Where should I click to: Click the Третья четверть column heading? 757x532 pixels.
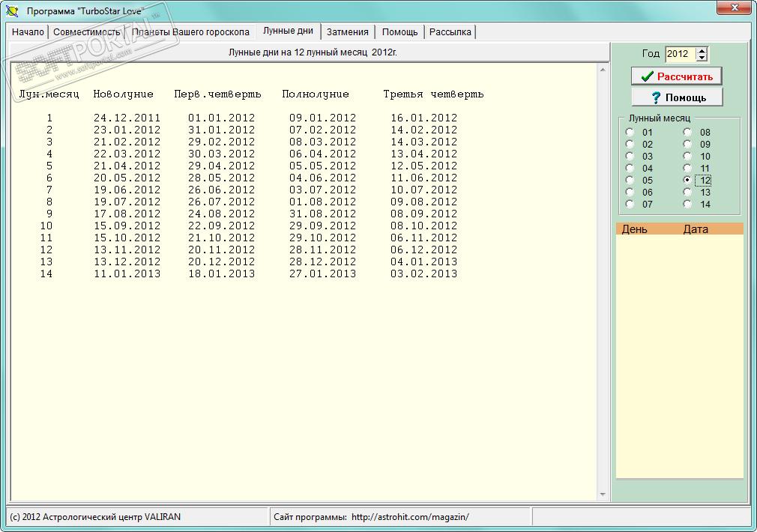433,94
